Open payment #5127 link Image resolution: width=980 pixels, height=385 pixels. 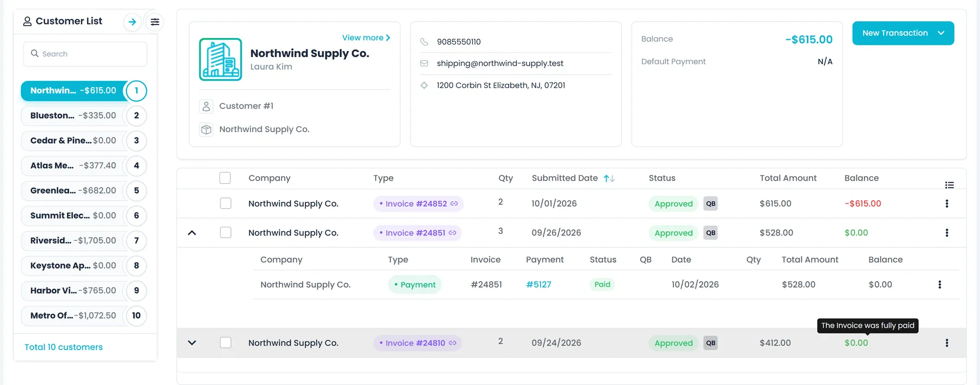point(538,284)
